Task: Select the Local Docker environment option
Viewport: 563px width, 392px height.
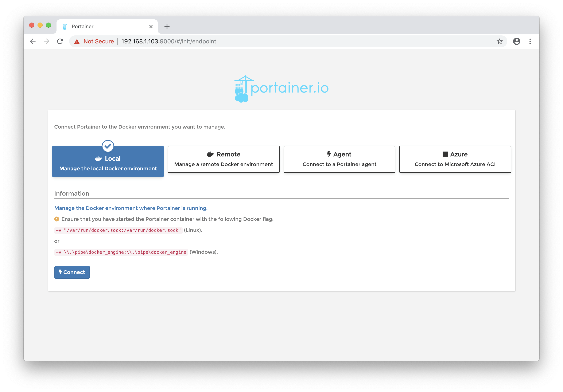Action: pyautogui.click(x=108, y=161)
